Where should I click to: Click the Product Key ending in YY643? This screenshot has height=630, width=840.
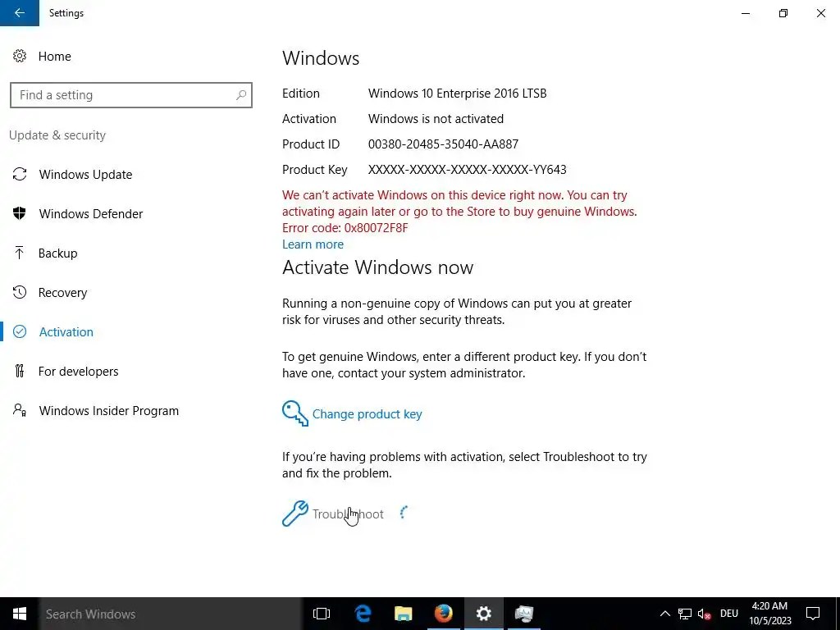(467, 170)
